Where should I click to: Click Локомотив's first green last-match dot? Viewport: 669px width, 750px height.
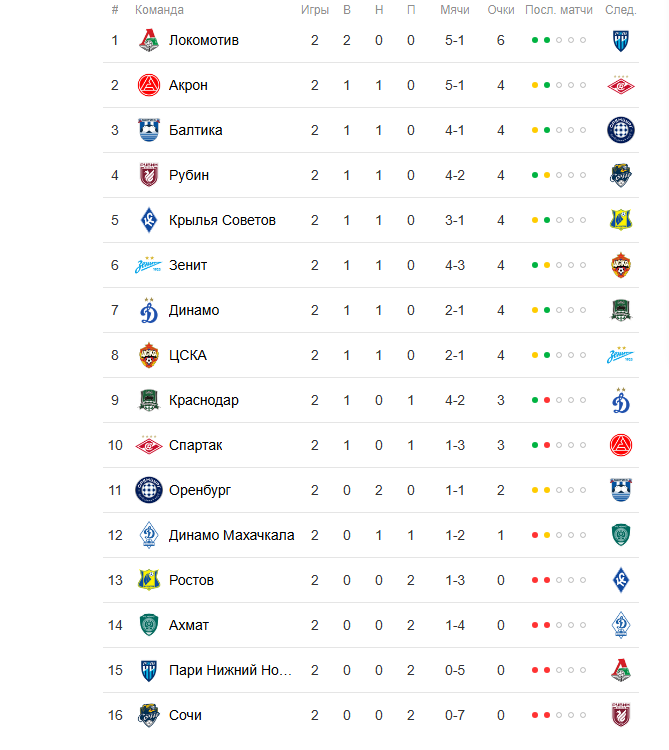pyautogui.click(x=535, y=40)
